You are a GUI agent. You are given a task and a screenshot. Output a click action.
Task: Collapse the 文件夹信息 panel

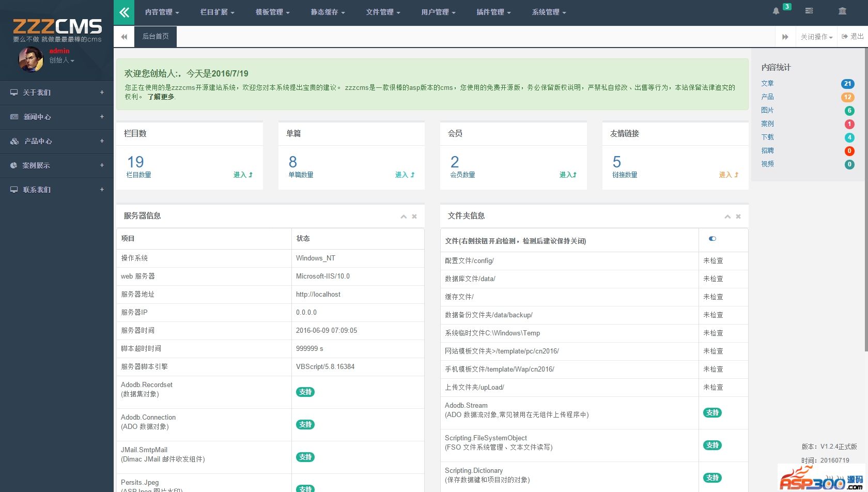(727, 217)
